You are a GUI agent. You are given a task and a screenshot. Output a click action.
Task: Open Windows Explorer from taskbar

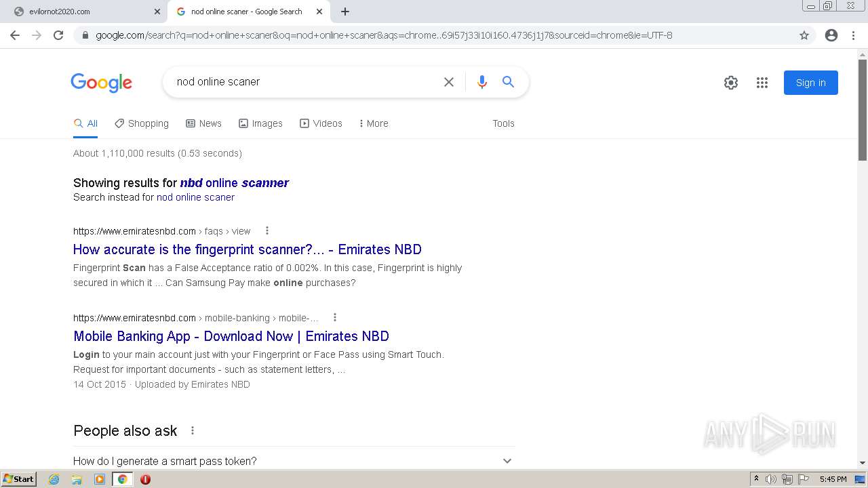pos(77,479)
